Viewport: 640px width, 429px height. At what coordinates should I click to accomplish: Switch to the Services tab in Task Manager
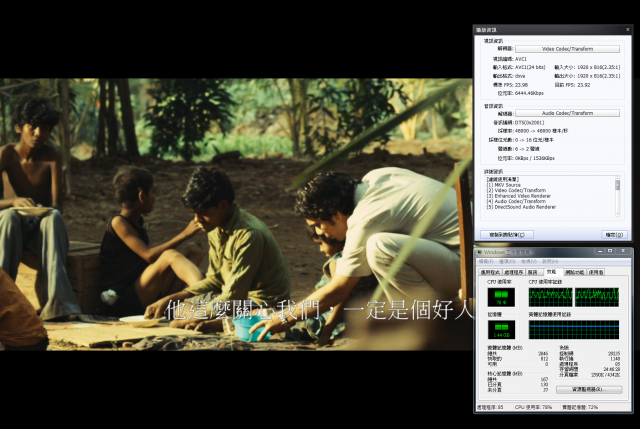coord(533,272)
